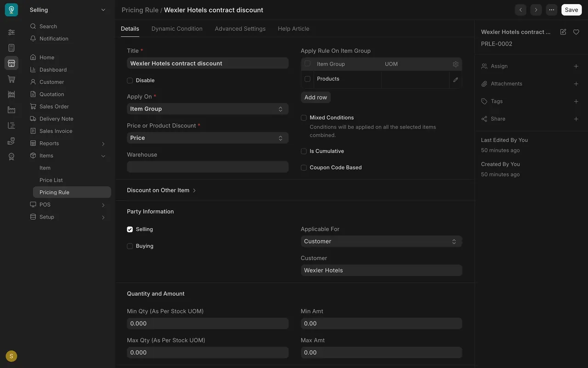Open the Apply On dropdown

(208, 109)
